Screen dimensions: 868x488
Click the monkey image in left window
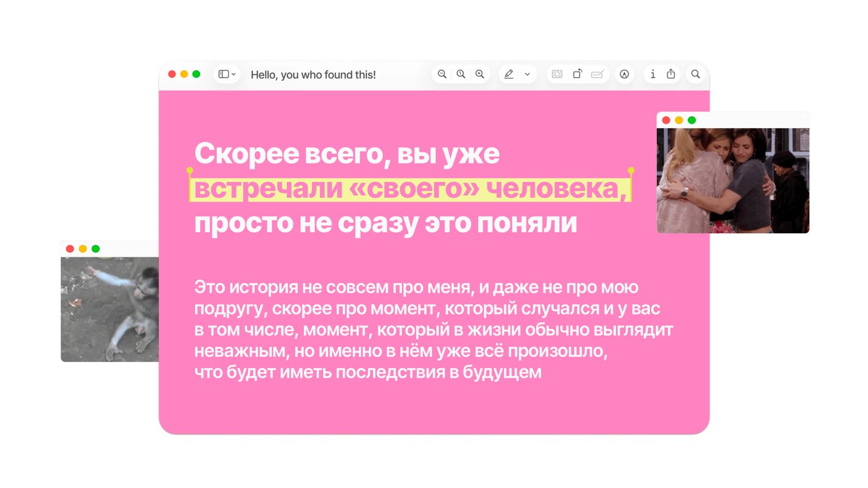coord(110,309)
